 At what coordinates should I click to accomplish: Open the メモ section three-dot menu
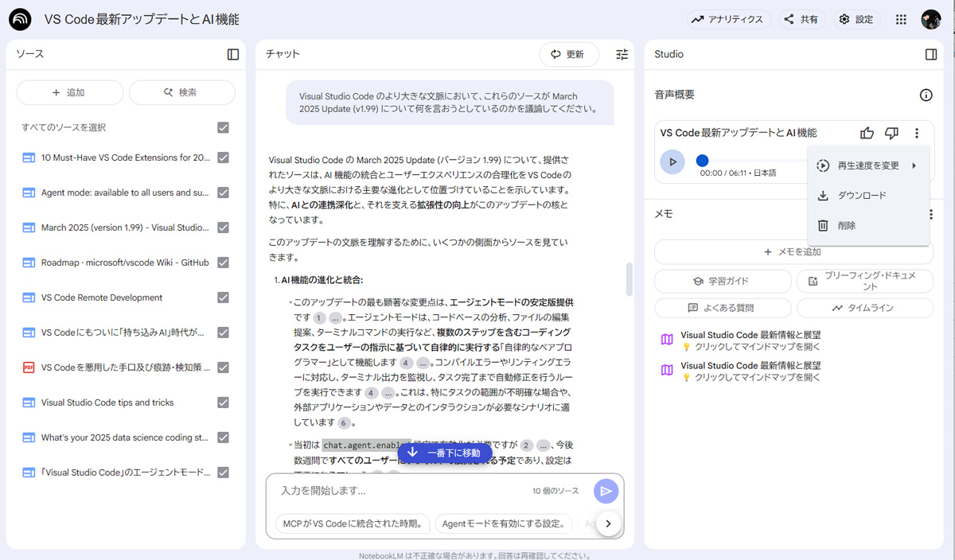(930, 214)
